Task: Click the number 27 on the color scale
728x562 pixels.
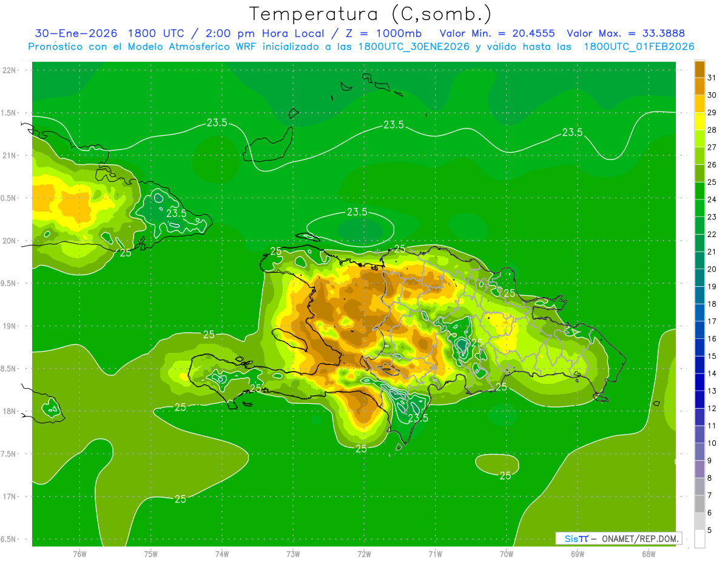Action: click(712, 147)
